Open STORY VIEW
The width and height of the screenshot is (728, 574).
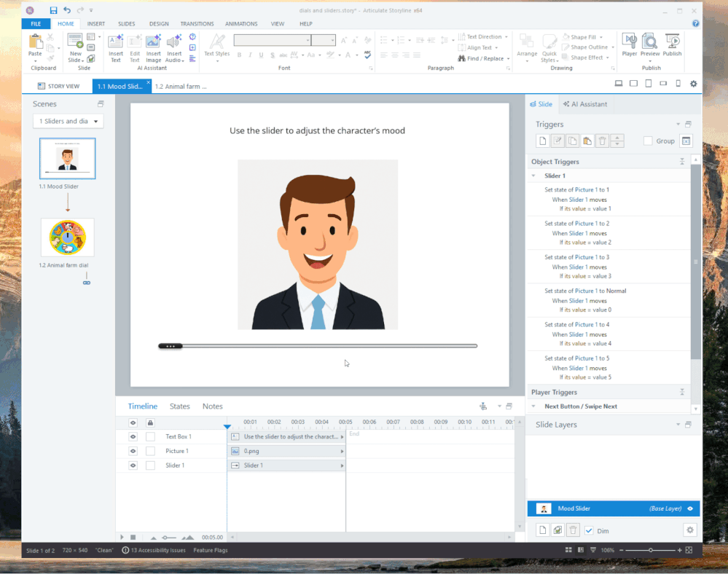pyautogui.click(x=58, y=86)
